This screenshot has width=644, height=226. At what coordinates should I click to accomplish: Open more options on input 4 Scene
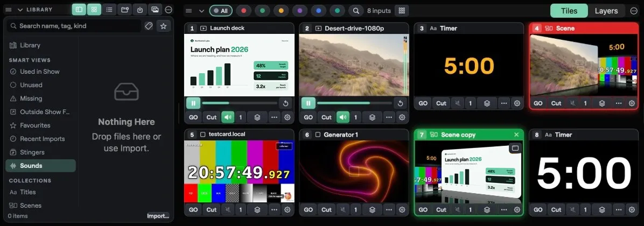pos(619,103)
